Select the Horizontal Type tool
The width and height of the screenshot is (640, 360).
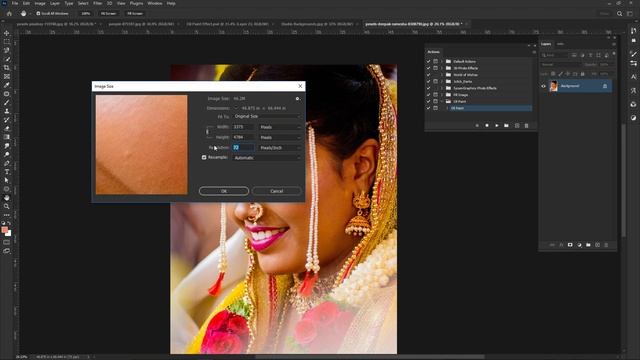click(x=7, y=171)
